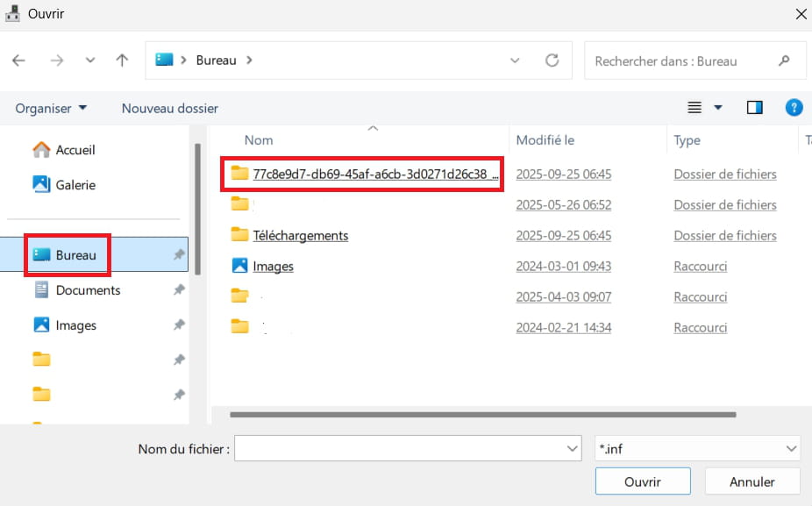This screenshot has height=506, width=812.
Task: Click the Ouvrir button
Action: pyautogui.click(x=643, y=481)
